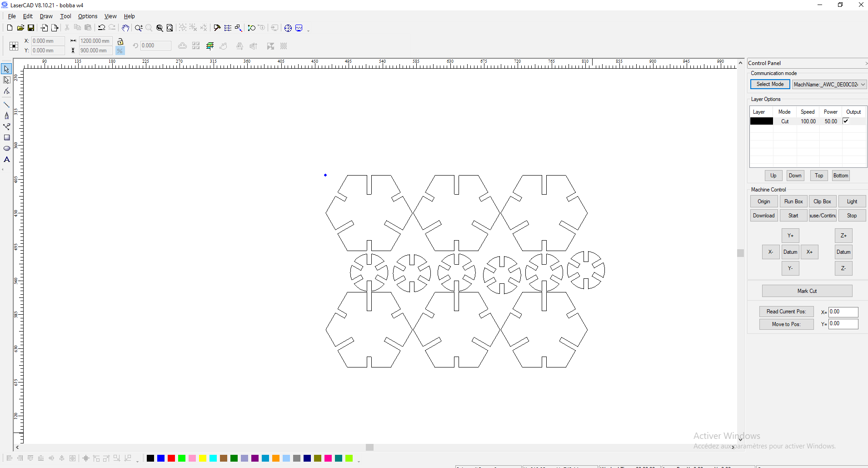
Task: Select the node edit tool
Action: pyautogui.click(x=7, y=91)
